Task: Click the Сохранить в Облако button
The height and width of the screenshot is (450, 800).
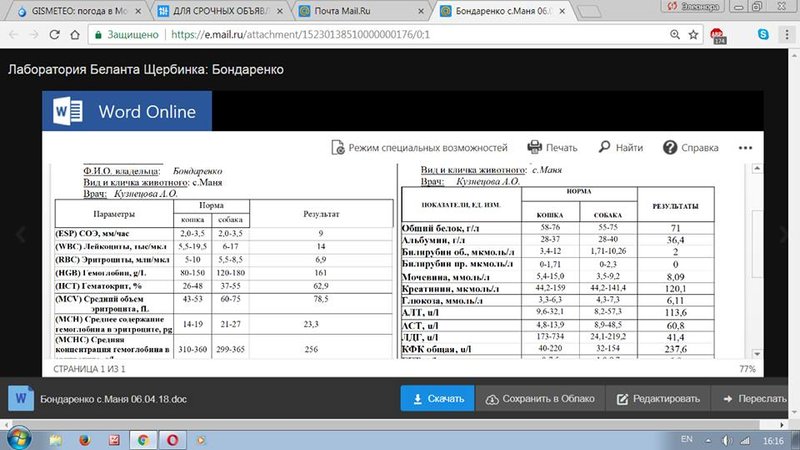Action: (x=540, y=398)
